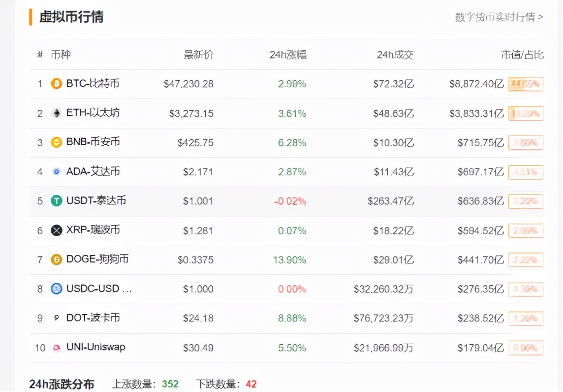Viewport: 563px width, 392px height.
Task: Open 数字货币实时行情 link
Action: click(499, 17)
